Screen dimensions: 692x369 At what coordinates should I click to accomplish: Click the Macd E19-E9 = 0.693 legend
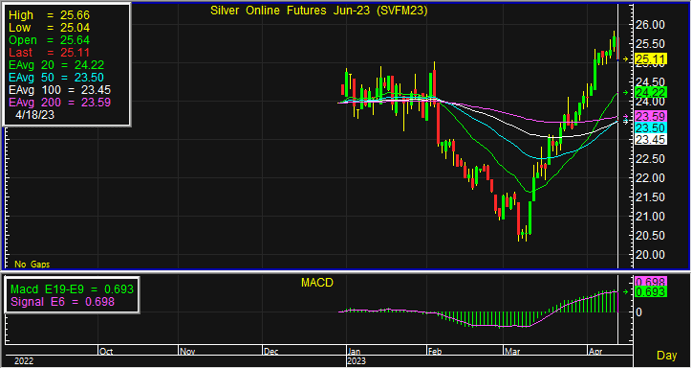click(x=71, y=290)
